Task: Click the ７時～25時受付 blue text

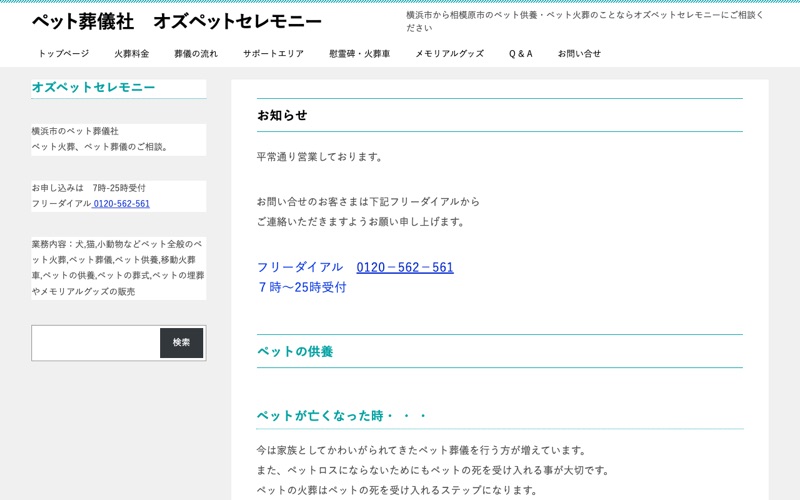Action: point(302,287)
